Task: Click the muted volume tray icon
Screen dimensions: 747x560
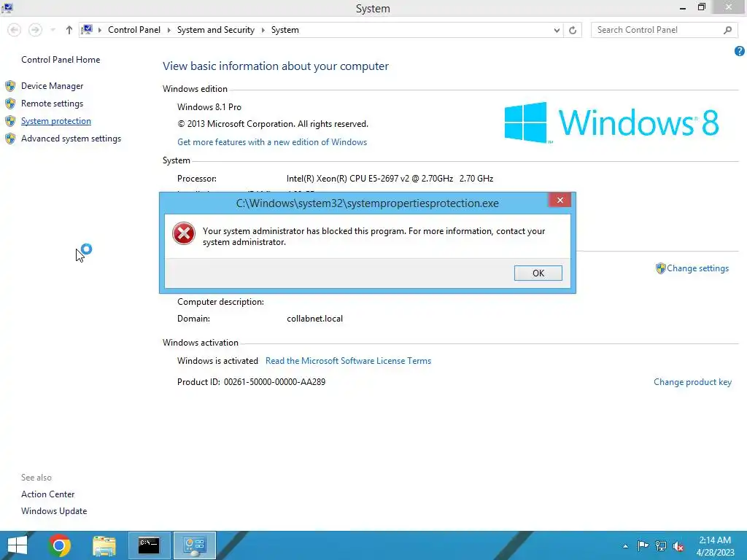Action: click(678, 546)
